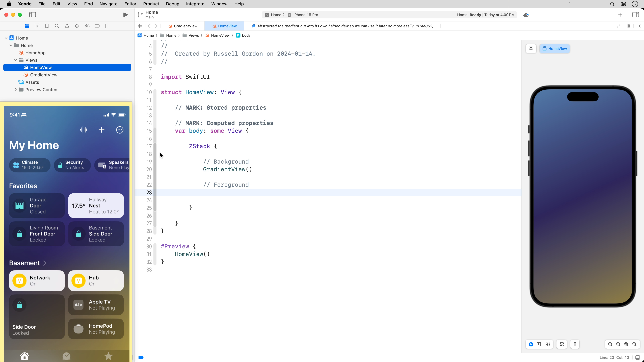Collapse the Views folder
This screenshot has height=362, width=644.
(15, 60)
